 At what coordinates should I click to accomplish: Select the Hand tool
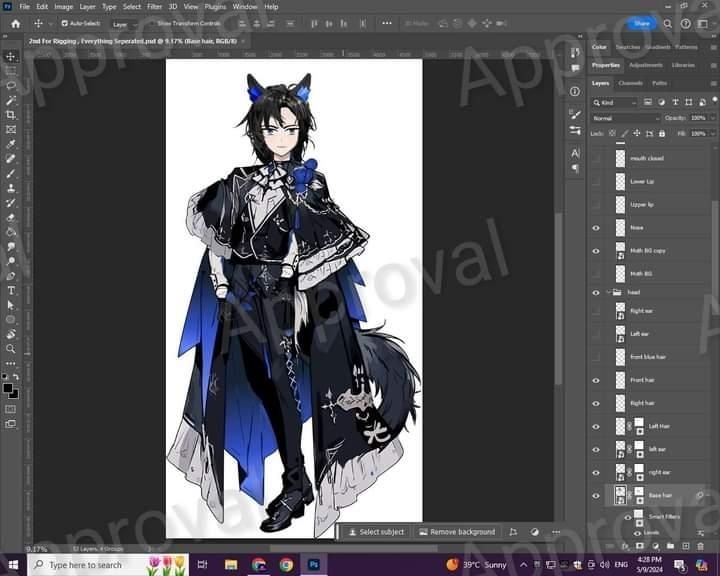[x=11, y=334]
